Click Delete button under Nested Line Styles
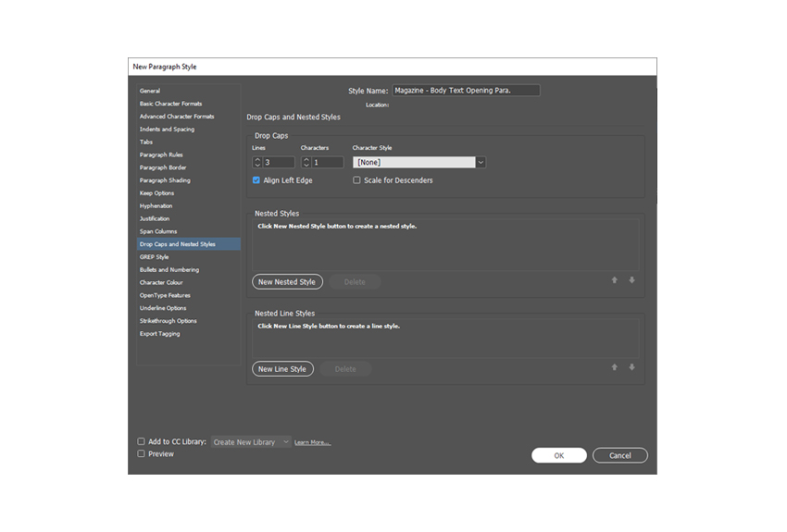Viewport: 787px width, 532px height. (x=345, y=369)
